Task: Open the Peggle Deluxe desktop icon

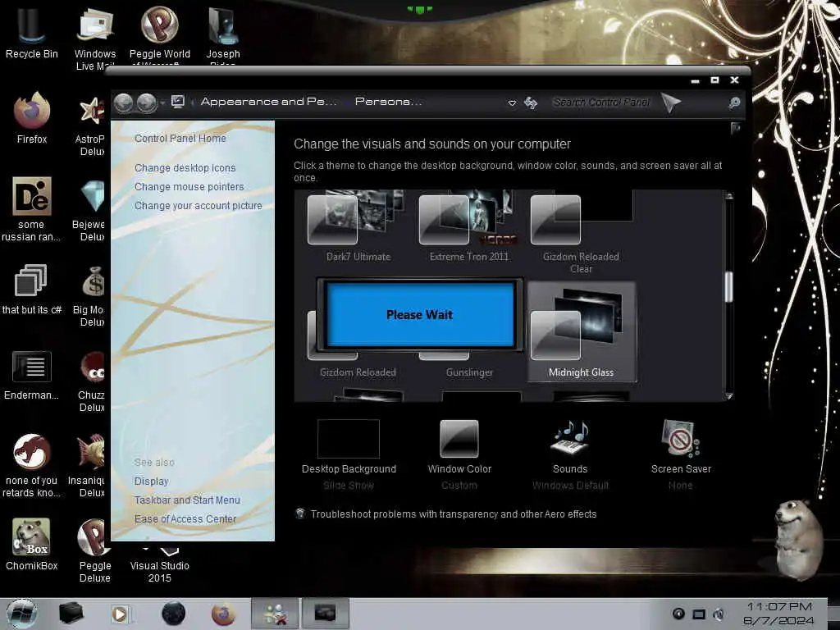Action: pyautogui.click(x=95, y=550)
